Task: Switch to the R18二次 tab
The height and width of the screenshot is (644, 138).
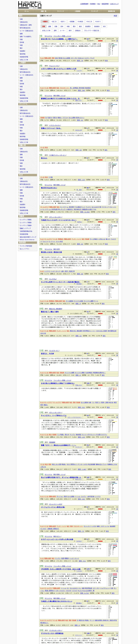Action: pos(89,21)
